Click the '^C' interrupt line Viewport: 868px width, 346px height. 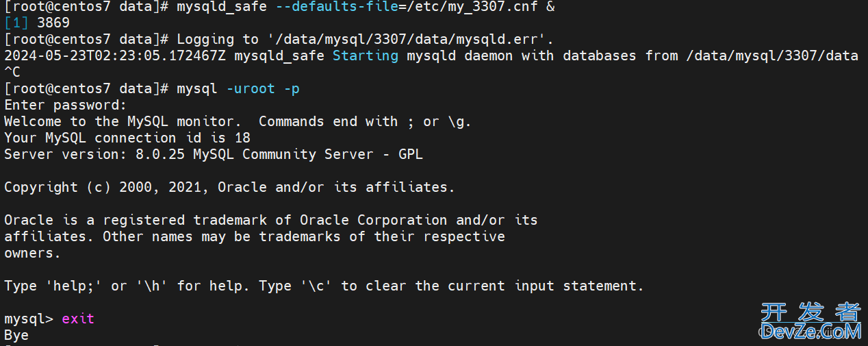point(12,72)
